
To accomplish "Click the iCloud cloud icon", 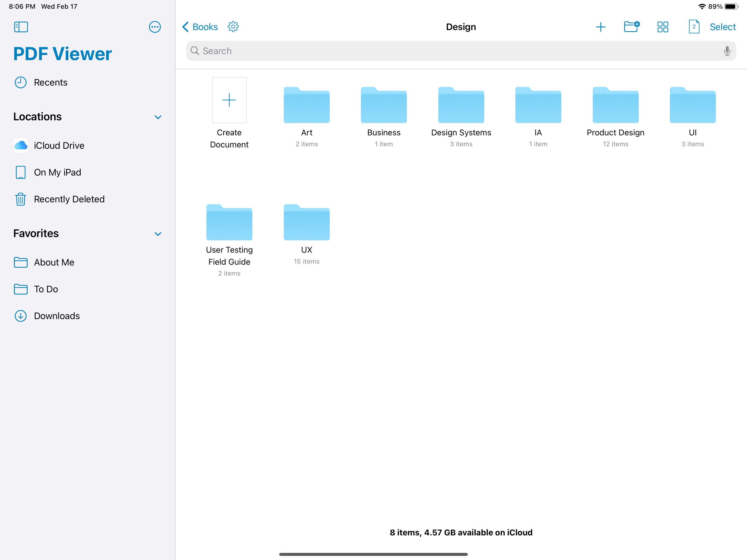I will coord(21,145).
